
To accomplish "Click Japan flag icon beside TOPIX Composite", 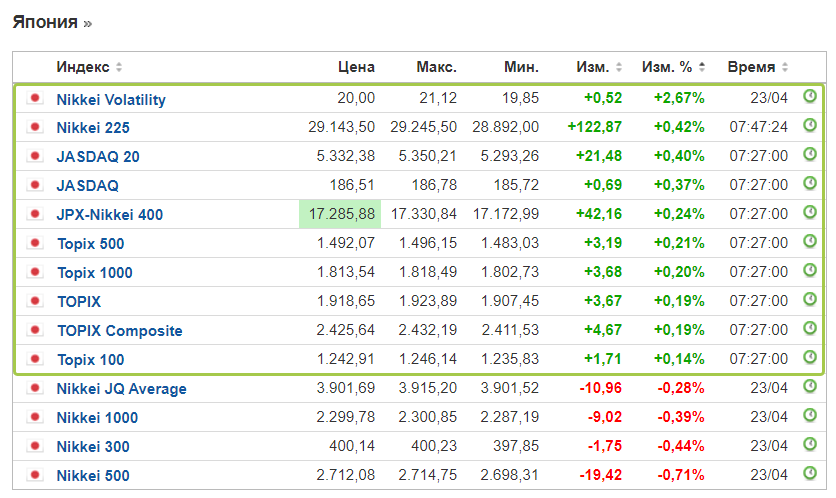I will pyautogui.click(x=35, y=330).
